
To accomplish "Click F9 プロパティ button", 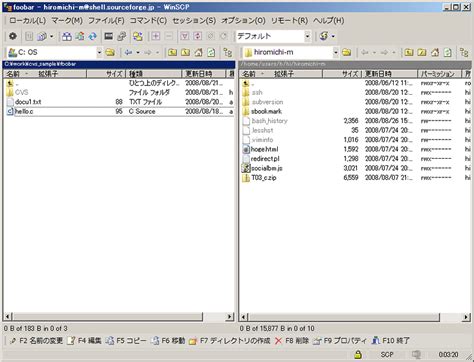I will point(340,341).
